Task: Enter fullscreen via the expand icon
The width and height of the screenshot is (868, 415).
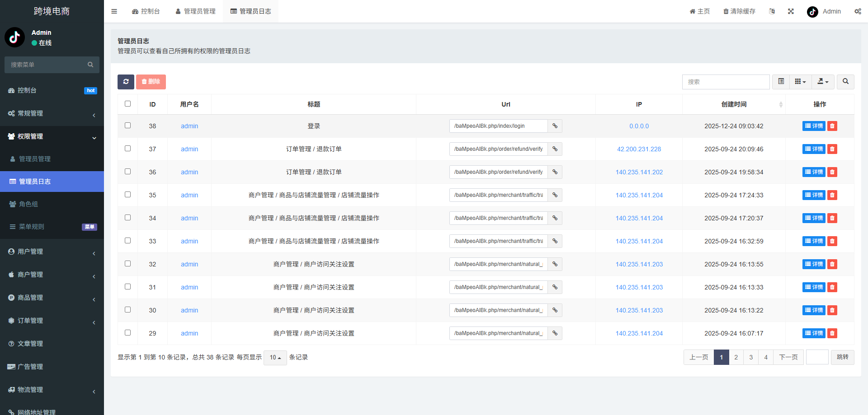Action: 791,11
